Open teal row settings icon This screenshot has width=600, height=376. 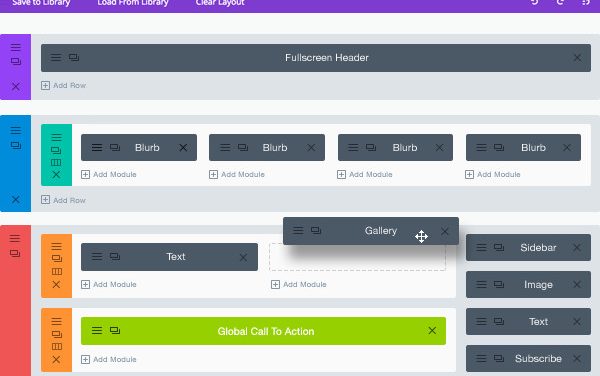tap(56, 138)
